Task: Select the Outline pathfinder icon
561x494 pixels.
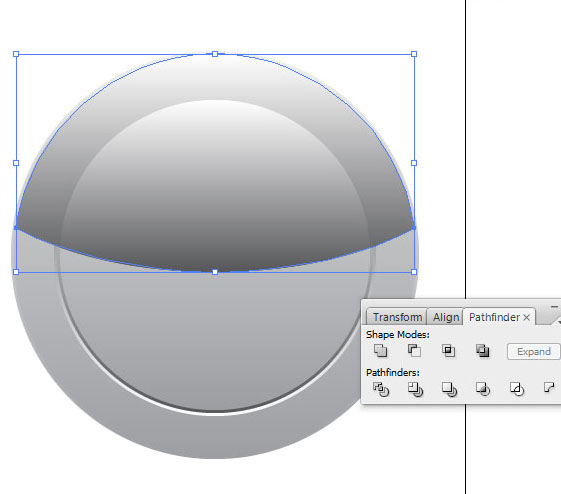Action: [517, 389]
